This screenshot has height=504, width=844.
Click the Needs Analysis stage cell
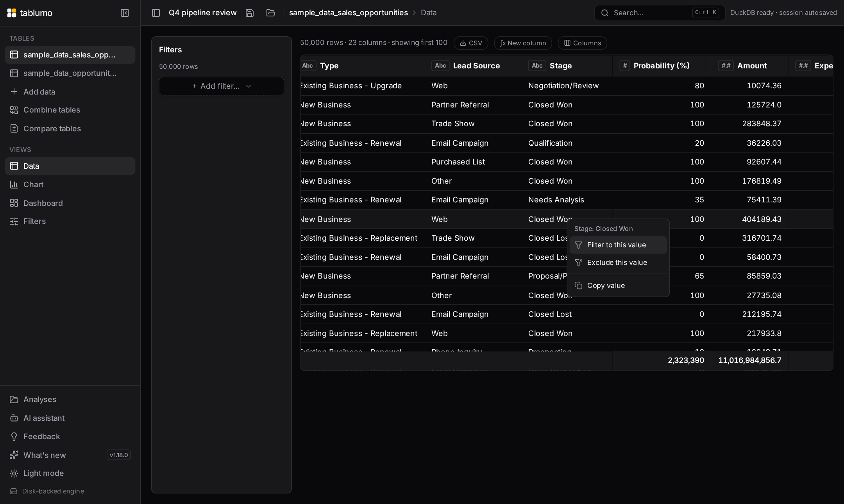coord(567,200)
